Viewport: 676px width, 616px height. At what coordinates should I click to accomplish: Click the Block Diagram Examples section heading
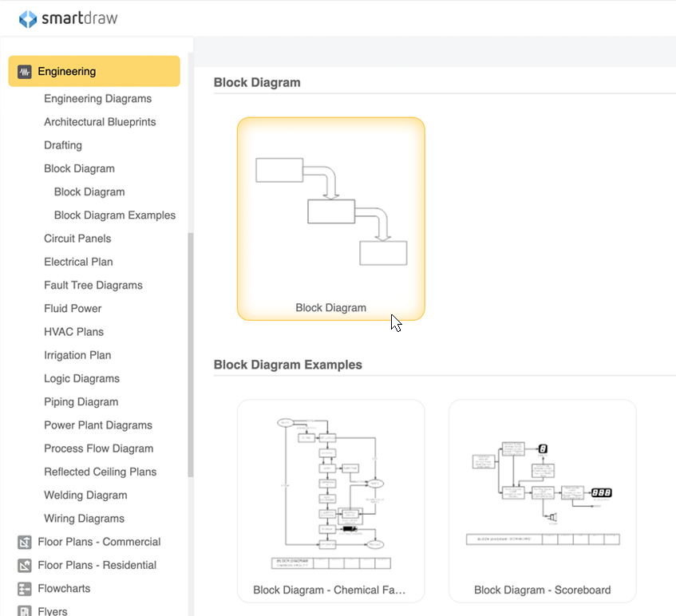[288, 365]
